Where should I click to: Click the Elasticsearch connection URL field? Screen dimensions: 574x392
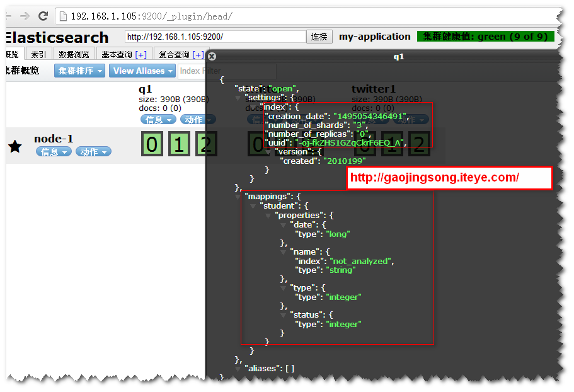pos(215,37)
